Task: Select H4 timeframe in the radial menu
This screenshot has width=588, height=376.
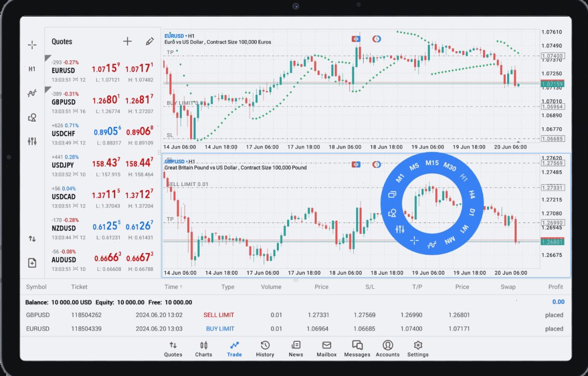Action: [x=471, y=195]
